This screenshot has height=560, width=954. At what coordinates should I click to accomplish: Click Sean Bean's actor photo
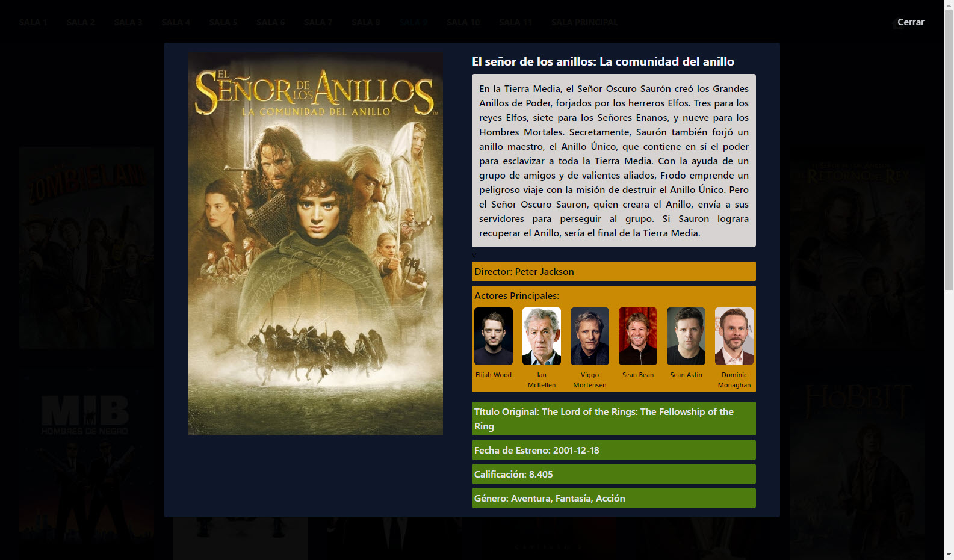[x=637, y=336]
